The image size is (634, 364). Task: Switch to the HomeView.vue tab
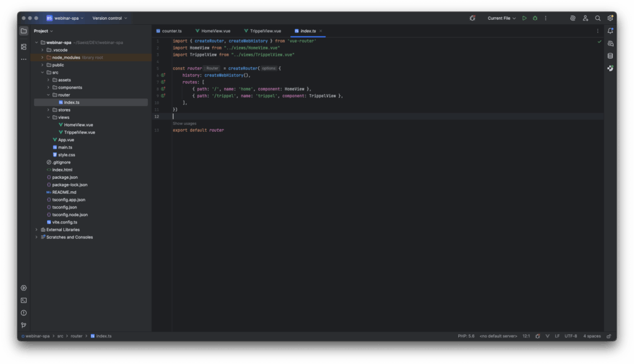(x=212, y=31)
